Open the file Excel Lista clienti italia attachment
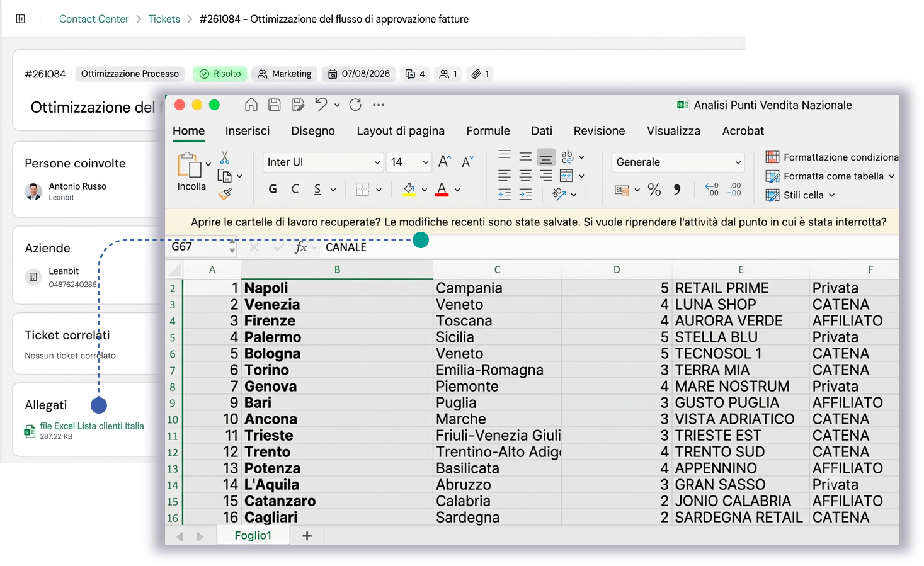Screen dimensions: 924x566 [92, 426]
